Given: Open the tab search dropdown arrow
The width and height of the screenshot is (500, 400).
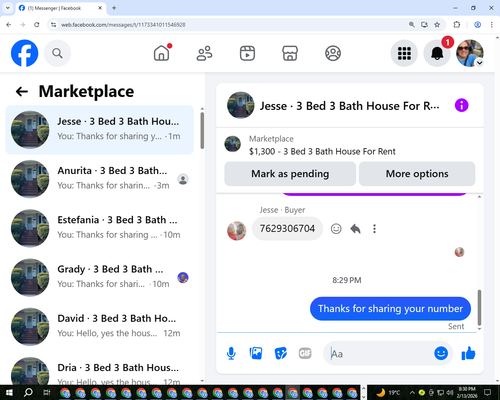Looking at the screenshot, I should tap(8, 8).
